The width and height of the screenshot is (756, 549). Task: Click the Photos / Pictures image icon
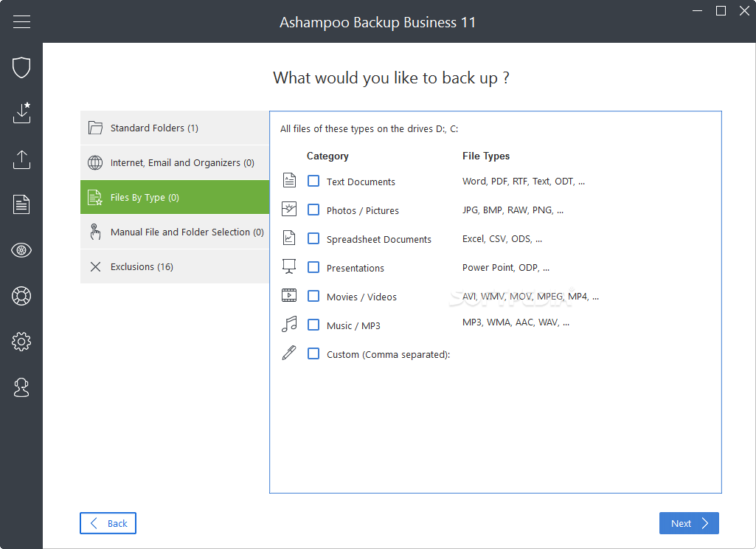pos(289,209)
